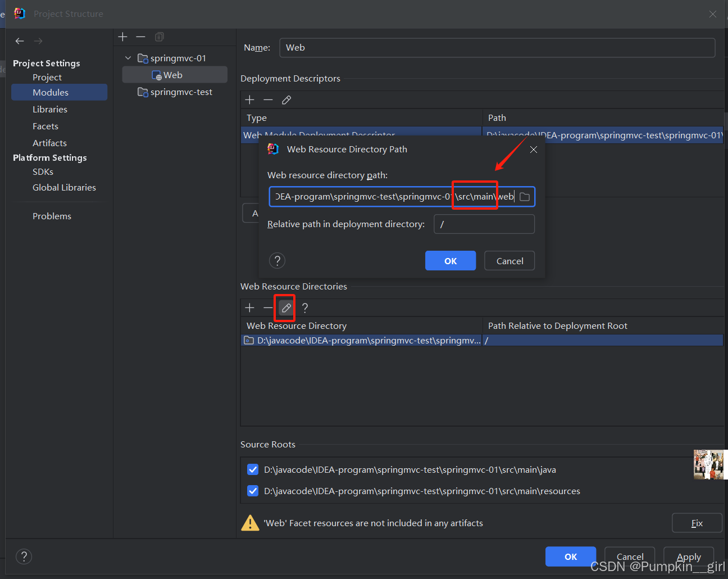
Task: Confirm the Web Resource Directory Path dialog
Action: click(x=450, y=261)
